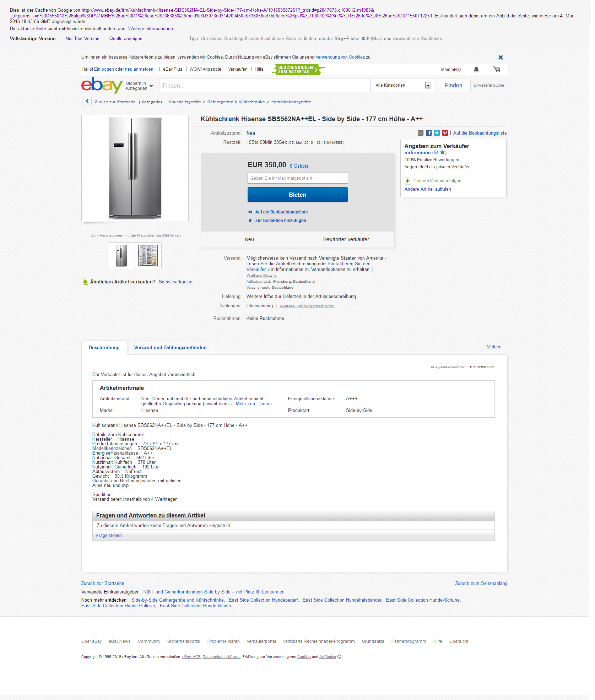Open Weitere Details shipping link
Screen dimensions: 595x700
(x=261, y=276)
